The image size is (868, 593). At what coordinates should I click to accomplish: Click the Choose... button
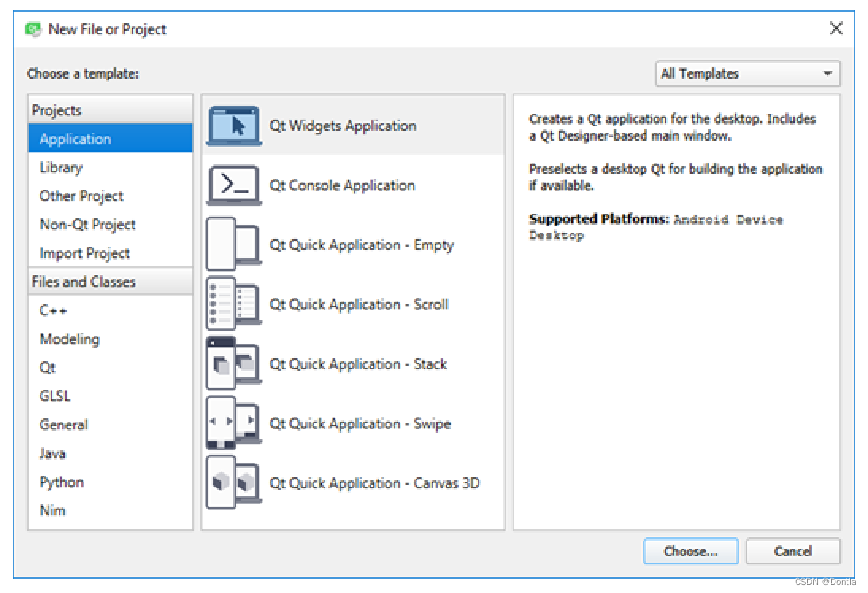691,551
